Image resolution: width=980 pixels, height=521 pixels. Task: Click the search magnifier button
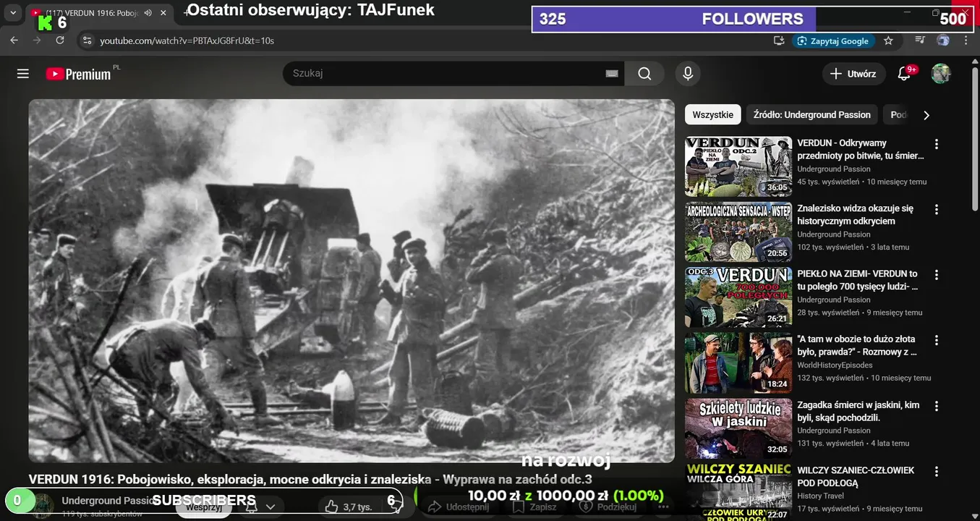[x=644, y=74]
